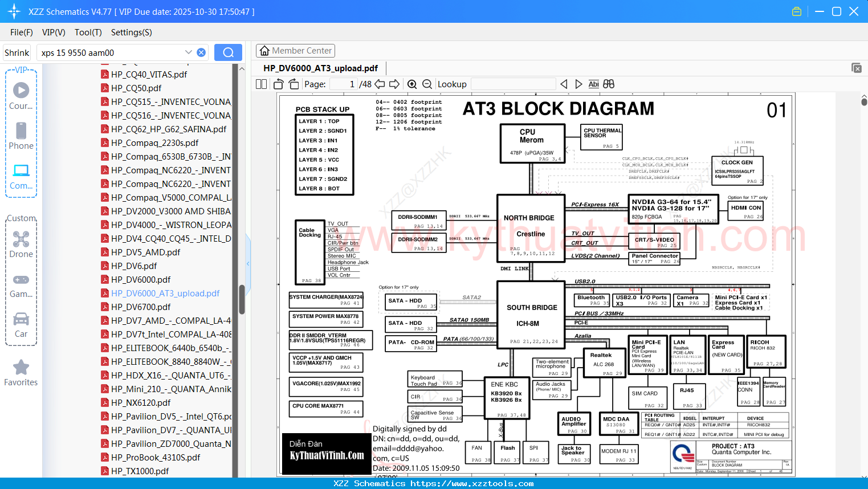The image size is (868, 489).
Task: Open Favorites
Action: (21, 373)
